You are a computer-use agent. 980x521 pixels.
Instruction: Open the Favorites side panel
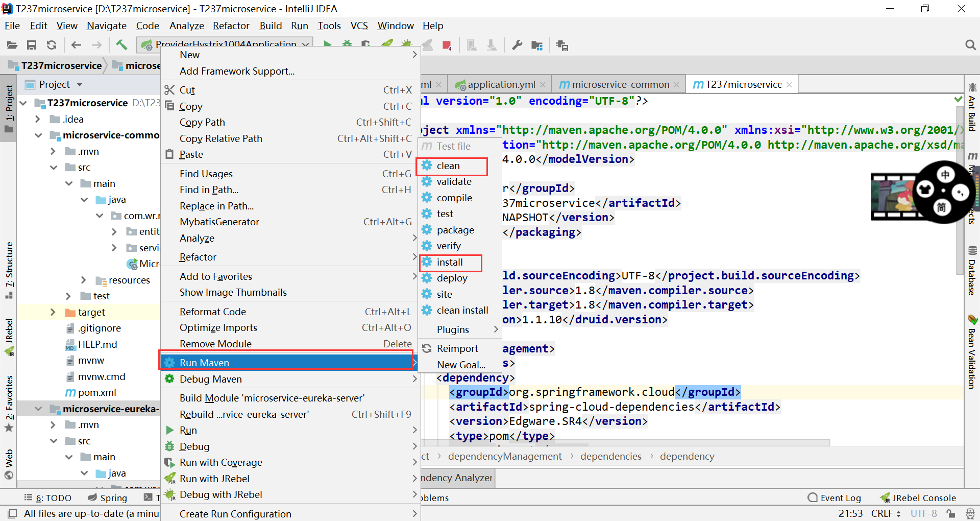pyautogui.click(x=9, y=404)
